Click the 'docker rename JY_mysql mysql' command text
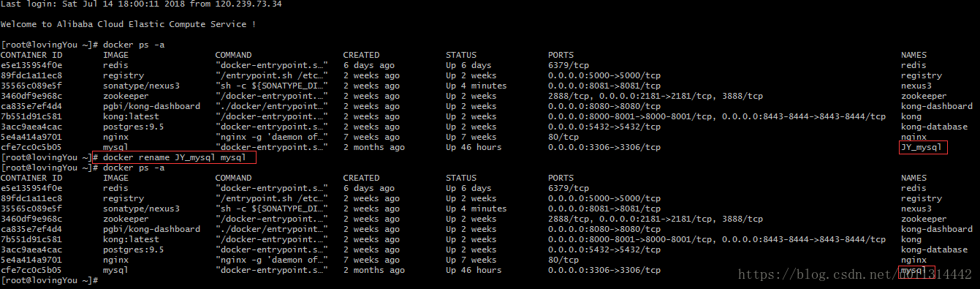 coord(175,158)
